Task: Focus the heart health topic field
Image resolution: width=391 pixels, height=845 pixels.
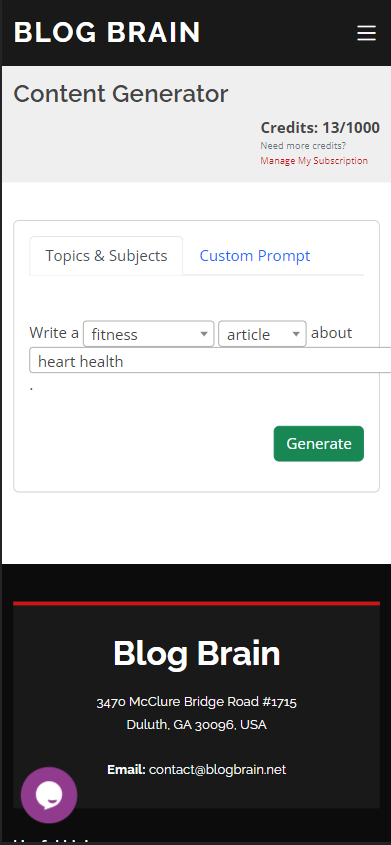Action: [x=210, y=361]
